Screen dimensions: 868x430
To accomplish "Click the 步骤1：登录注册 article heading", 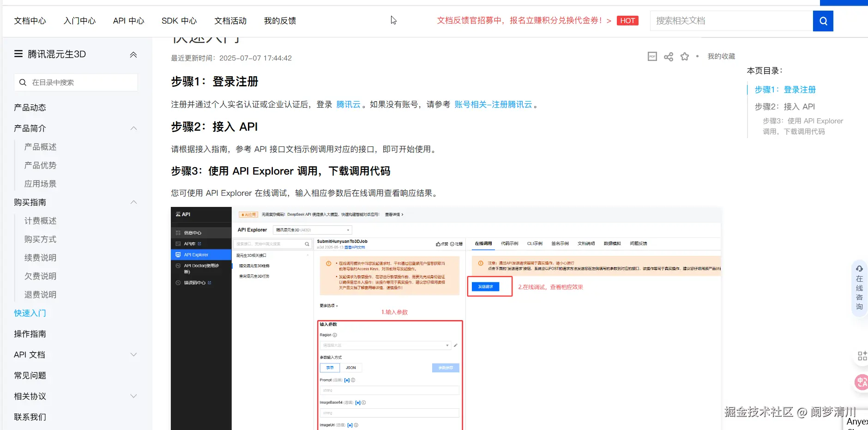I will [x=215, y=82].
